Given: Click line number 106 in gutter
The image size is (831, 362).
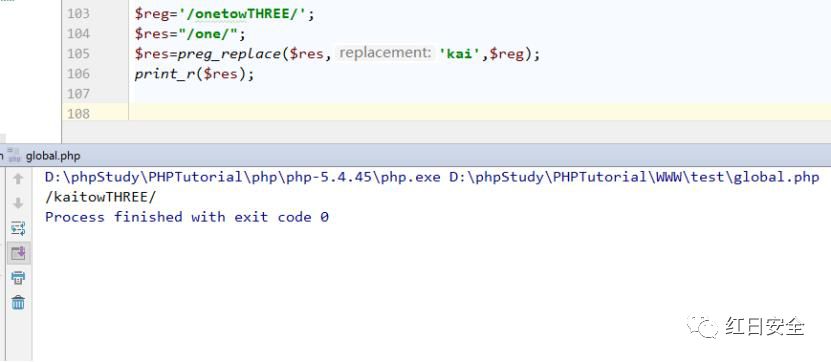Looking at the screenshot, I should [x=78, y=74].
